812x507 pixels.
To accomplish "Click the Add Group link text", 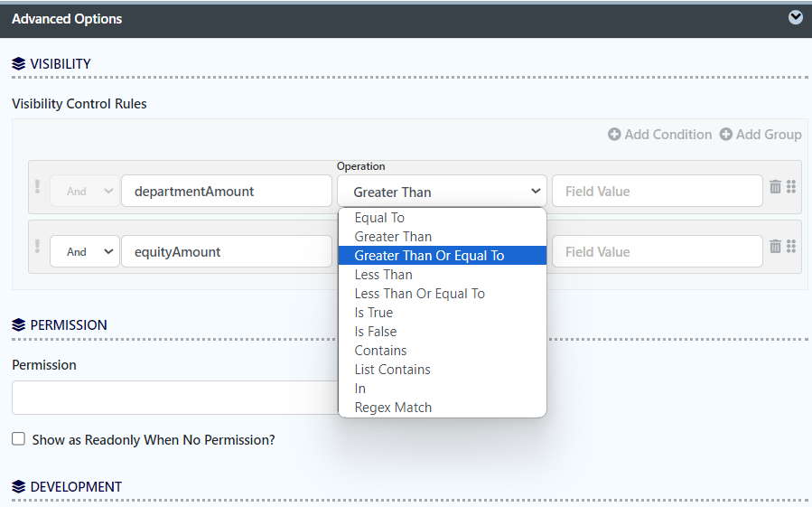I will 769,135.
